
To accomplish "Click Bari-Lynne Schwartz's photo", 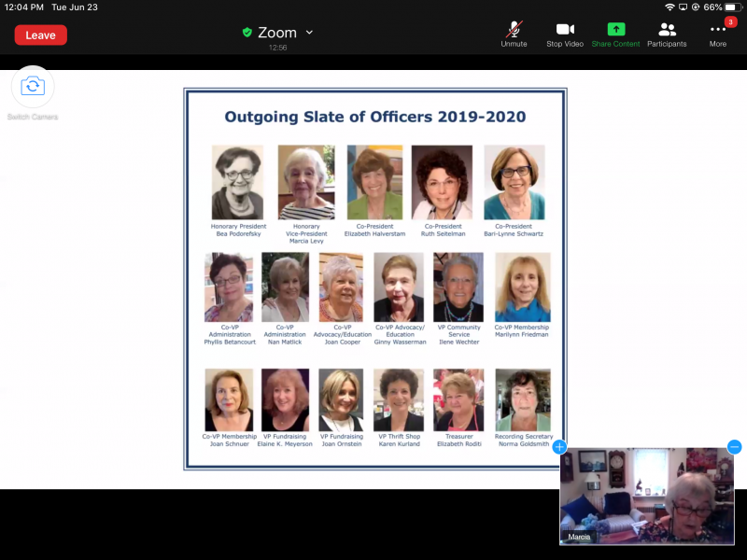I will [x=514, y=182].
